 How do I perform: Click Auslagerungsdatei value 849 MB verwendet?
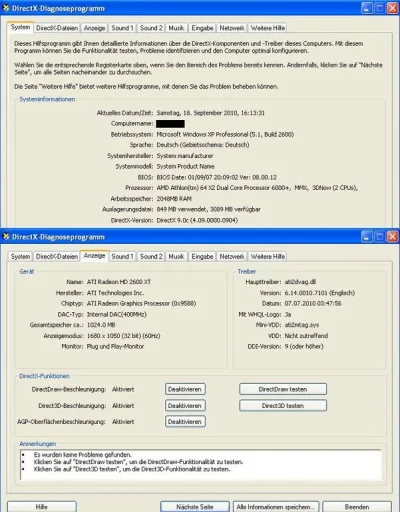[209, 209]
